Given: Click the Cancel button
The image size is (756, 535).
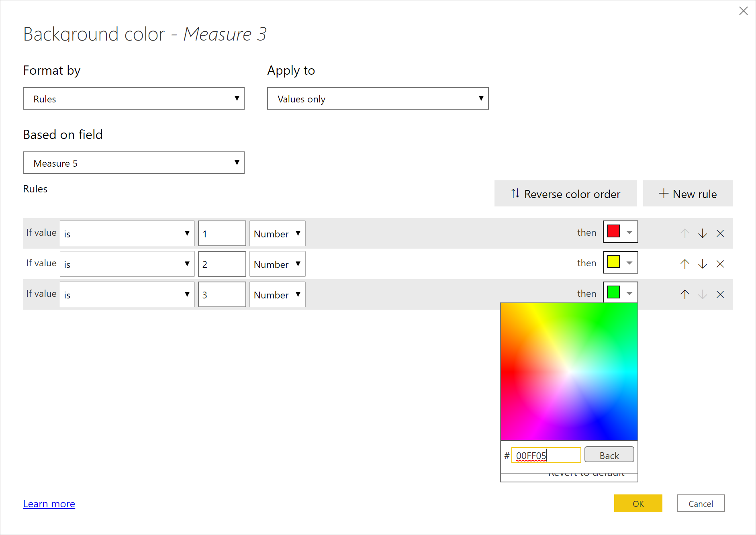Looking at the screenshot, I should (701, 503).
